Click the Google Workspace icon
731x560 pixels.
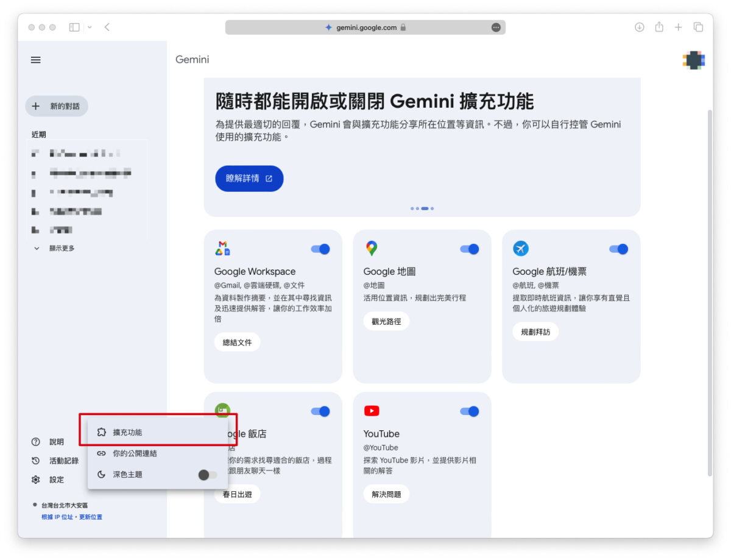click(222, 249)
